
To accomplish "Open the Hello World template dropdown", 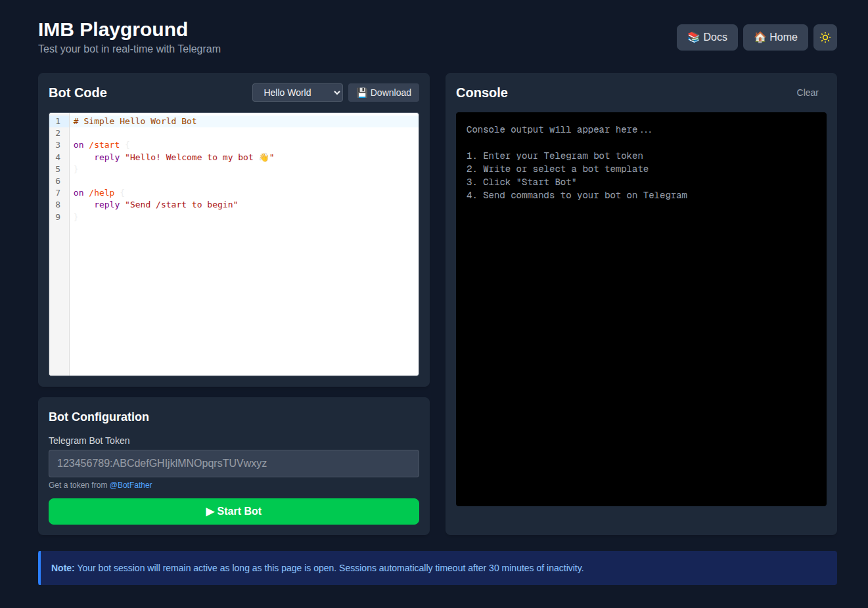I will tap(298, 93).
